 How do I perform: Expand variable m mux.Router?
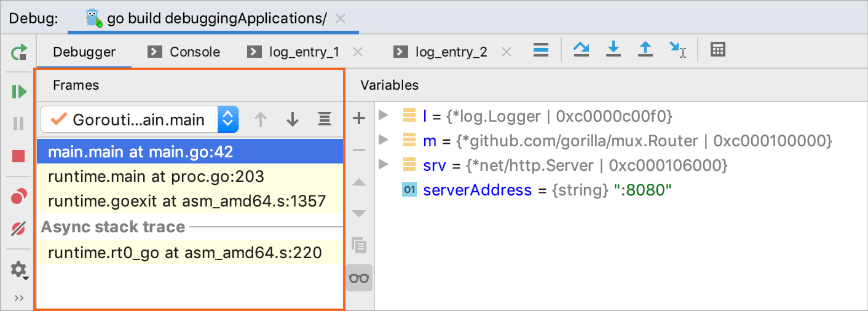point(384,140)
